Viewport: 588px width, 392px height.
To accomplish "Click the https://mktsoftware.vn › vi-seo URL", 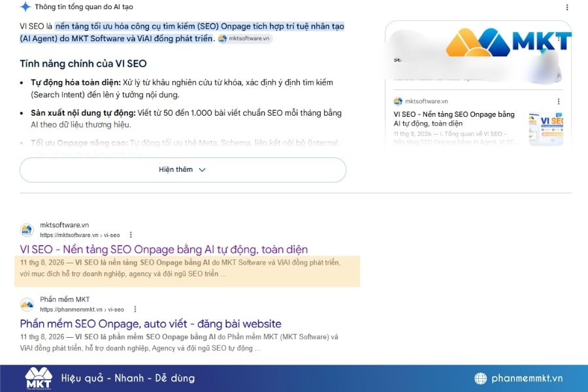I will pyautogui.click(x=80, y=235).
